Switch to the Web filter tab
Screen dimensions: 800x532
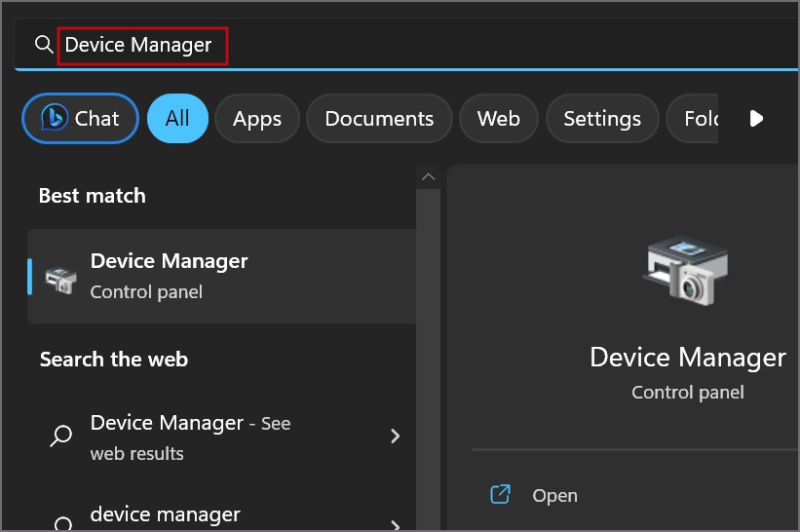(x=499, y=118)
